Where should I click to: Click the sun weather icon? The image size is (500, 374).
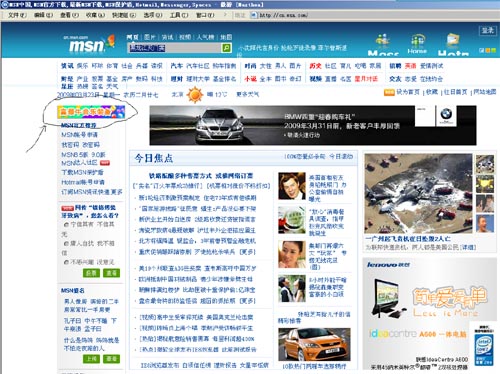tap(195, 95)
